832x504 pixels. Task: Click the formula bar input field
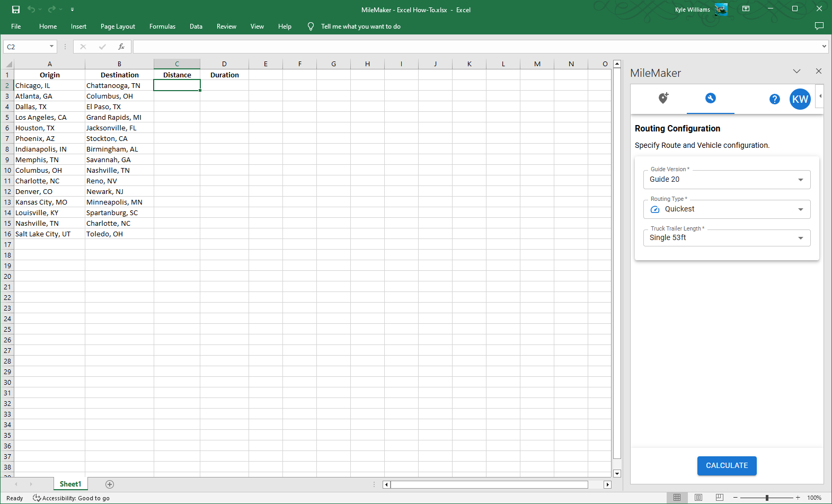coord(476,47)
